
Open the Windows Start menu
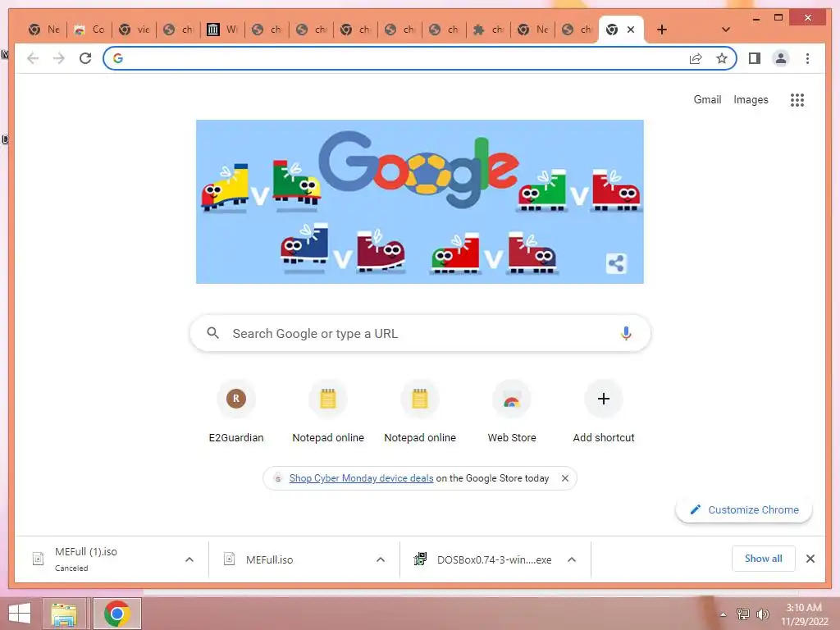20,614
